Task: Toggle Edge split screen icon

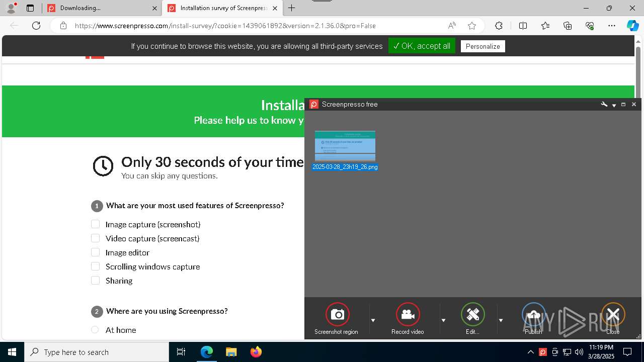Action: 523,26
